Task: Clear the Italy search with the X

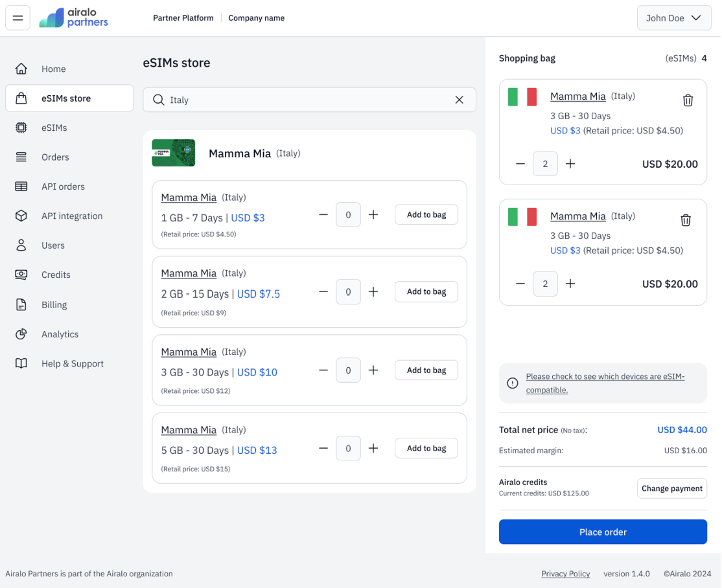Action: coord(459,100)
